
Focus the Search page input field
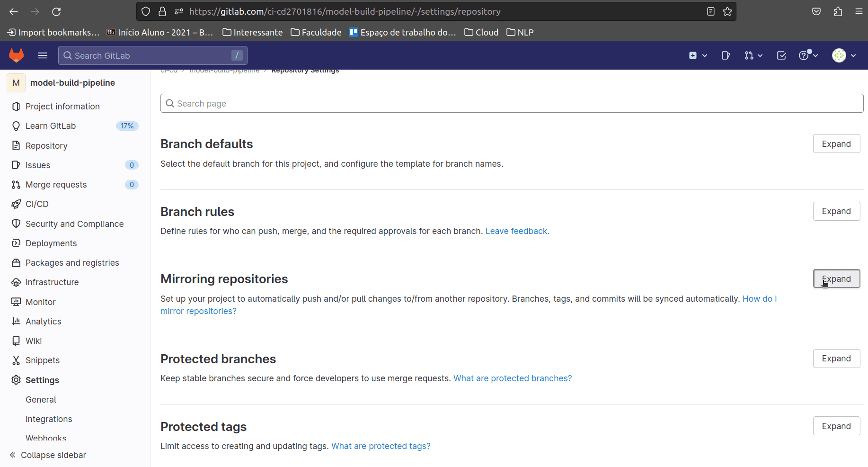[x=511, y=104]
